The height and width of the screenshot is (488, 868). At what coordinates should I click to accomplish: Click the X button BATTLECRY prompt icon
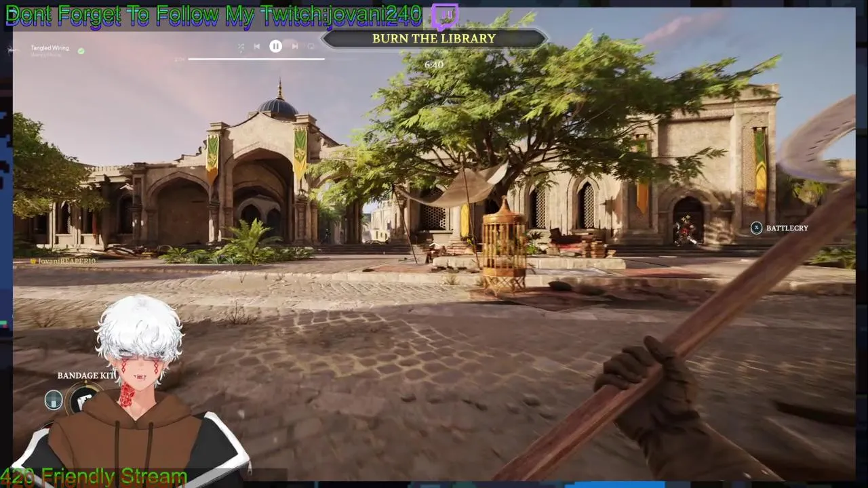tap(757, 228)
